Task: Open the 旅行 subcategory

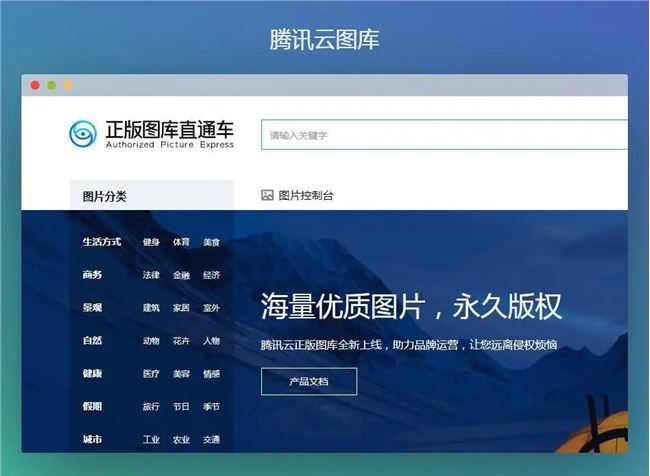Action: click(x=151, y=407)
